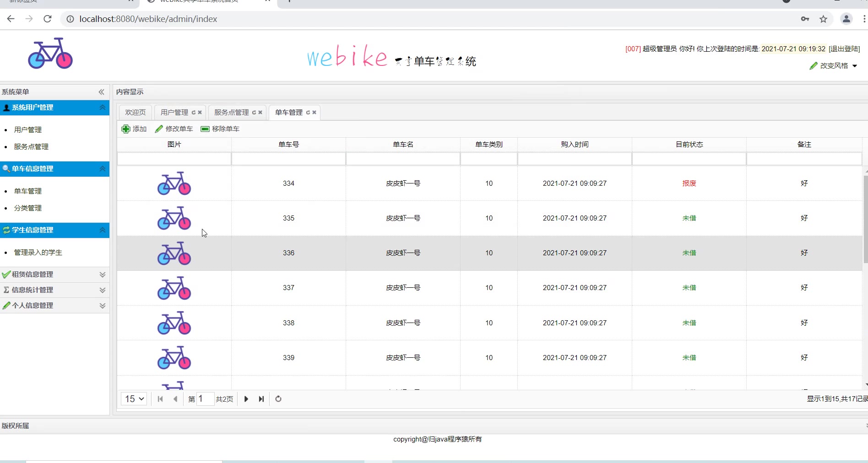
Task: Go to the previous page of the table
Action: click(175, 399)
